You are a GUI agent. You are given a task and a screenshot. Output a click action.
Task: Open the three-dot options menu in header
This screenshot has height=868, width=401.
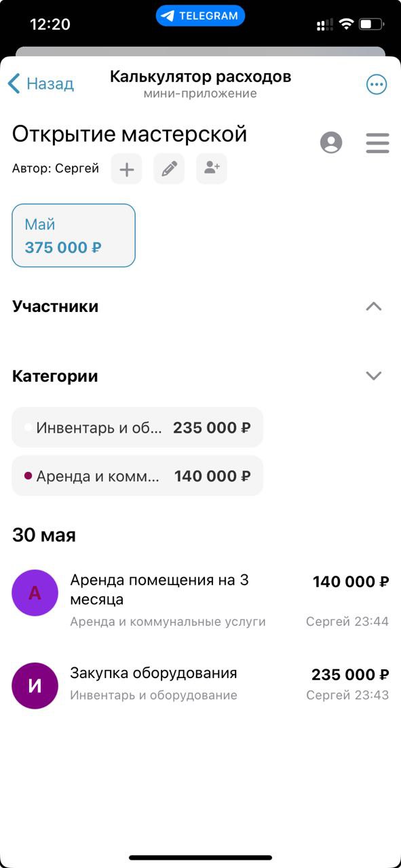click(377, 83)
